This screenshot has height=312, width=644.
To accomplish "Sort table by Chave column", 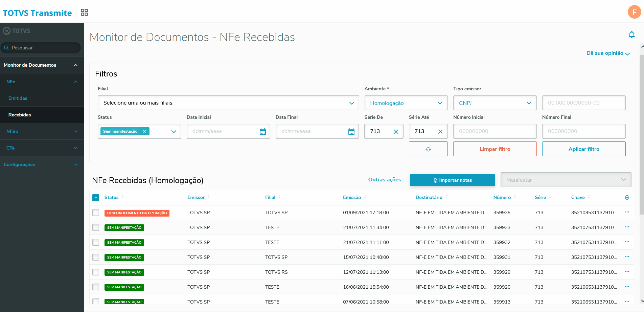I will (589, 197).
